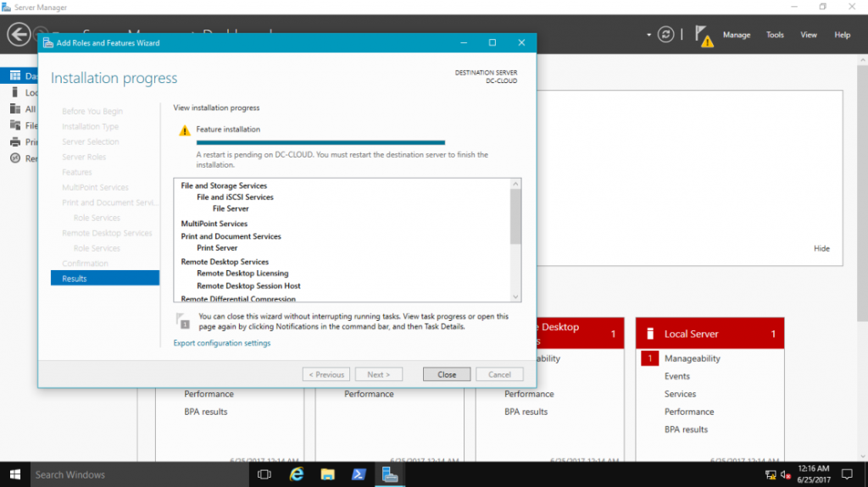The image size is (868, 487).
Task: Click Services in the Local Server tile
Action: pos(681,394)
